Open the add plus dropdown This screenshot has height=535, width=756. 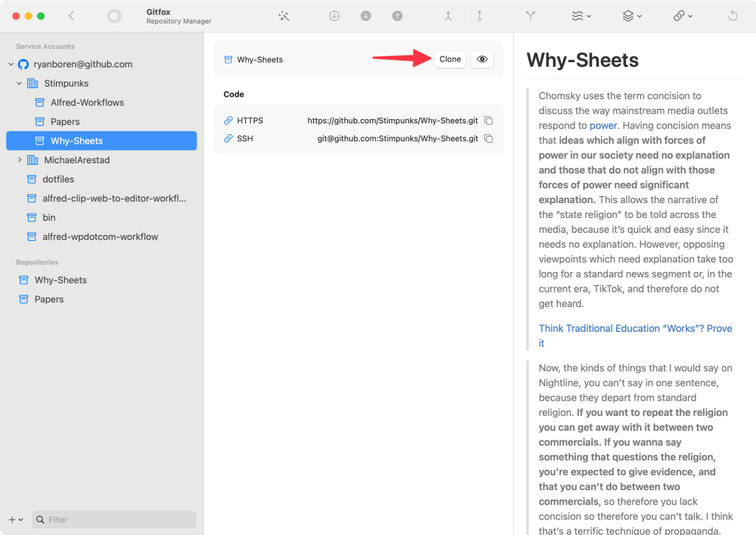pos(16,519)
